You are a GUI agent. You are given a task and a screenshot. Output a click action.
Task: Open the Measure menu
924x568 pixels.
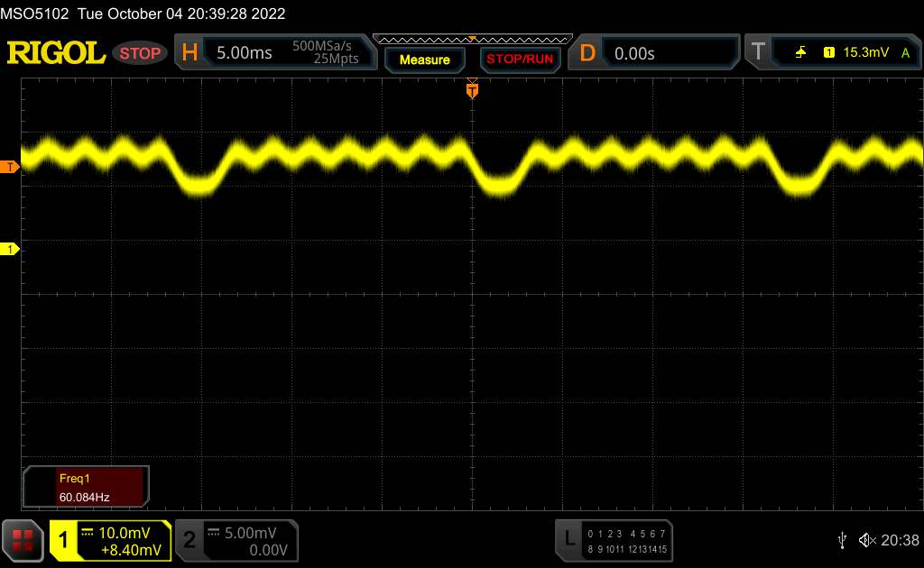(424, 60)
